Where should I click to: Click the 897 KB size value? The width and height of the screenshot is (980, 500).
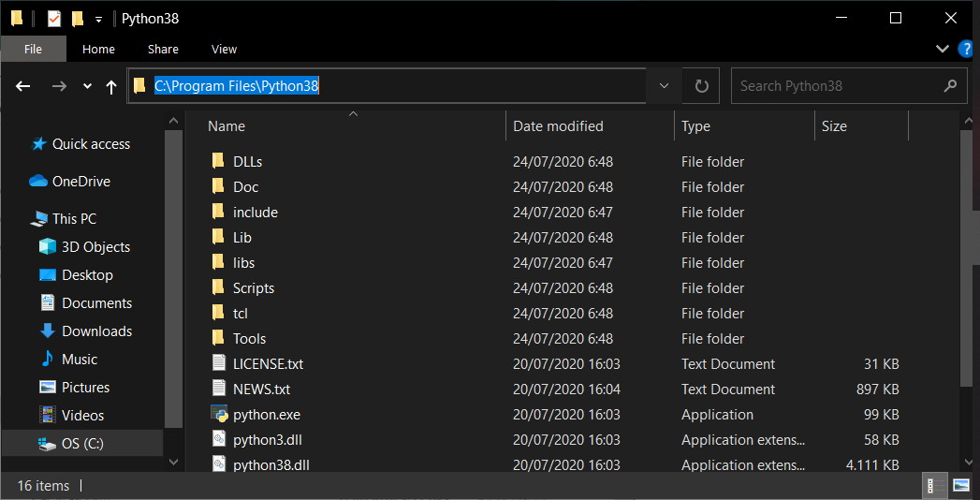(877, 390)
